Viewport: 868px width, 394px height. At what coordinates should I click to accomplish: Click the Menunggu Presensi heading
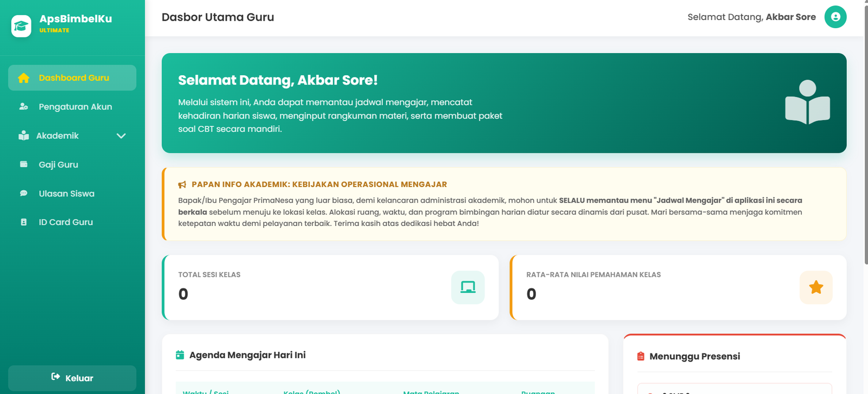pos(694,356)
